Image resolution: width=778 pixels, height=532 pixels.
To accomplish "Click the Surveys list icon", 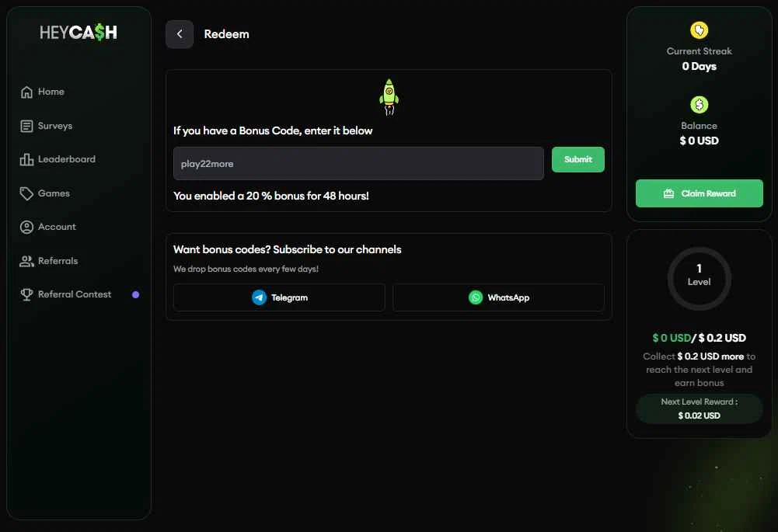I will (26, 126).
